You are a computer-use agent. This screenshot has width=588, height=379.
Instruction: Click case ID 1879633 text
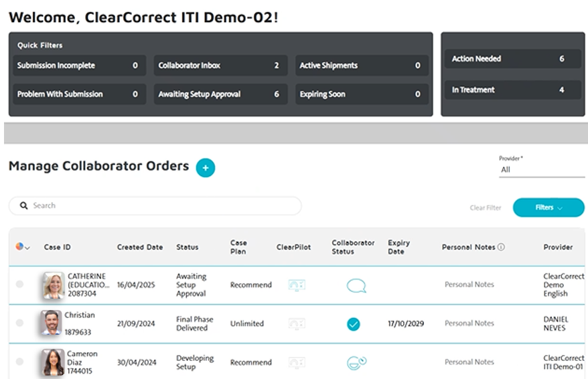click(x=78, y=332)
